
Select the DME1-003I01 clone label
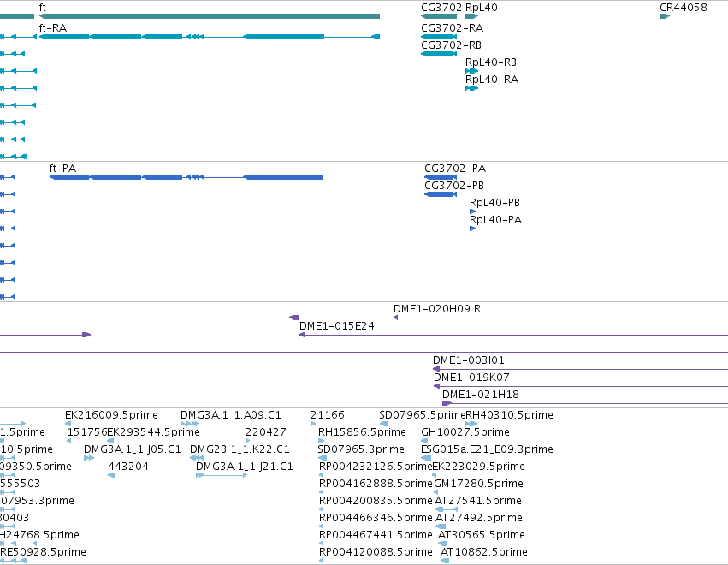(x=469, y=360)
